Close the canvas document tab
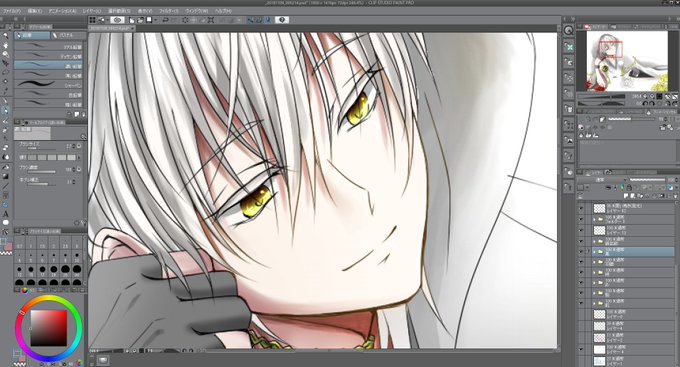The image size is (680, 367). (133, 28)
